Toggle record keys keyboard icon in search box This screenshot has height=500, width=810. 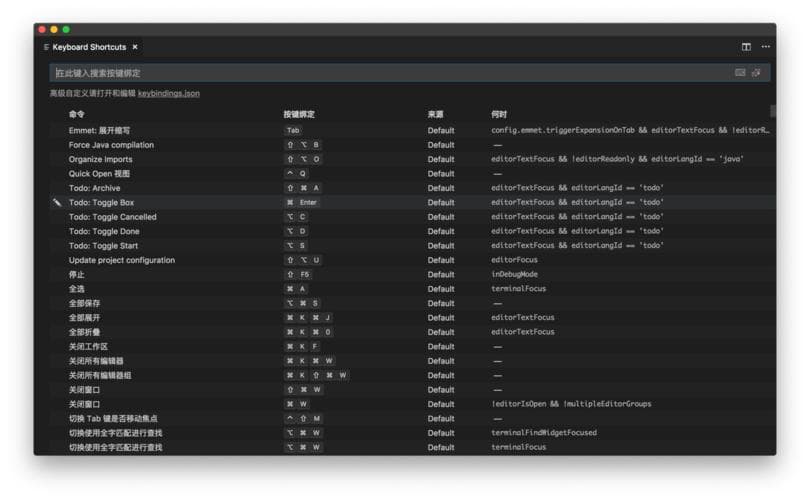tap(740, 73)
